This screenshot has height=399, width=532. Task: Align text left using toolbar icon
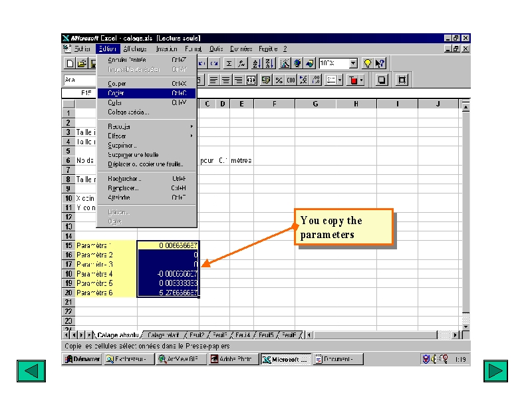coord(213,80)
